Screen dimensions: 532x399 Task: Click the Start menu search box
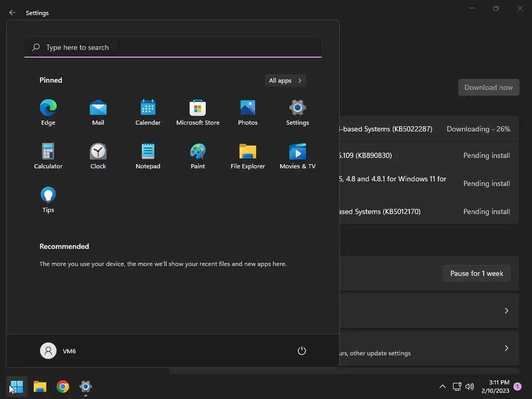coord(173,47)
